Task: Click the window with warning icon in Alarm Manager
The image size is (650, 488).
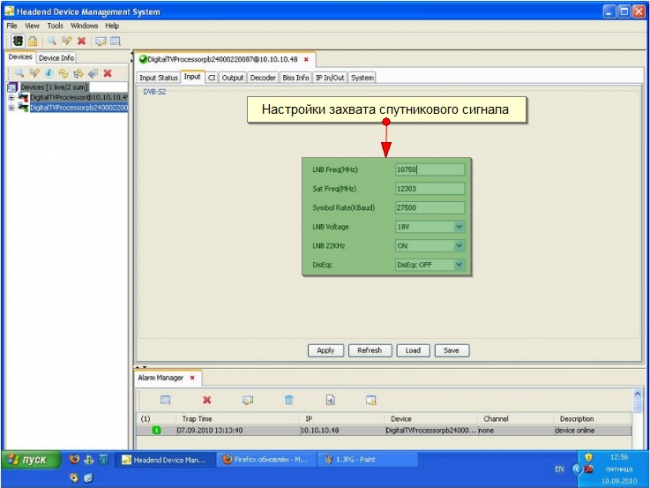Action: (x=371, y=400)
